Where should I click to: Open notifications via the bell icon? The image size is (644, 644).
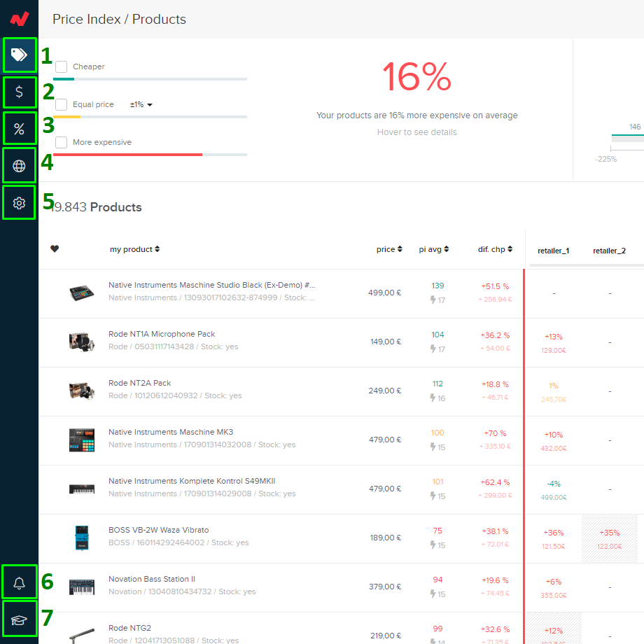20,582
